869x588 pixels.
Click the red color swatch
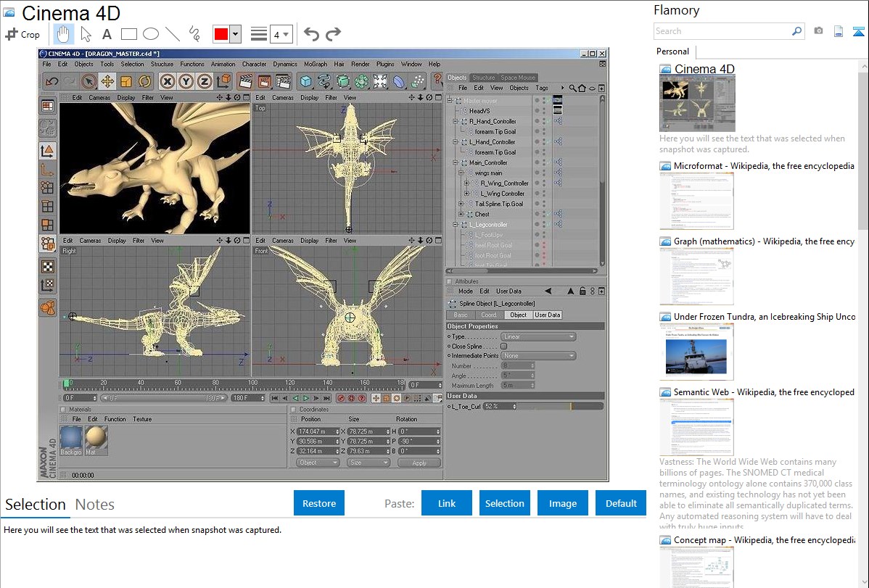coord(221,34)
